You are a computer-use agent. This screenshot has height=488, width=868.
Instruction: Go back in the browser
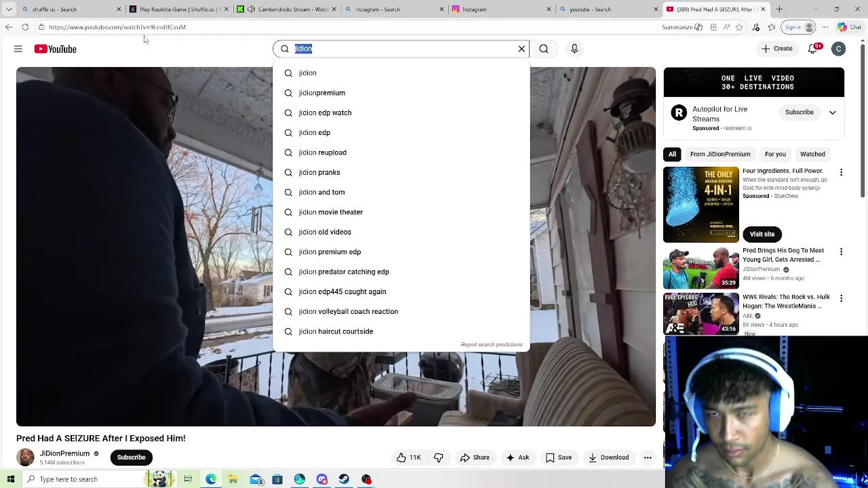point(9,27)
